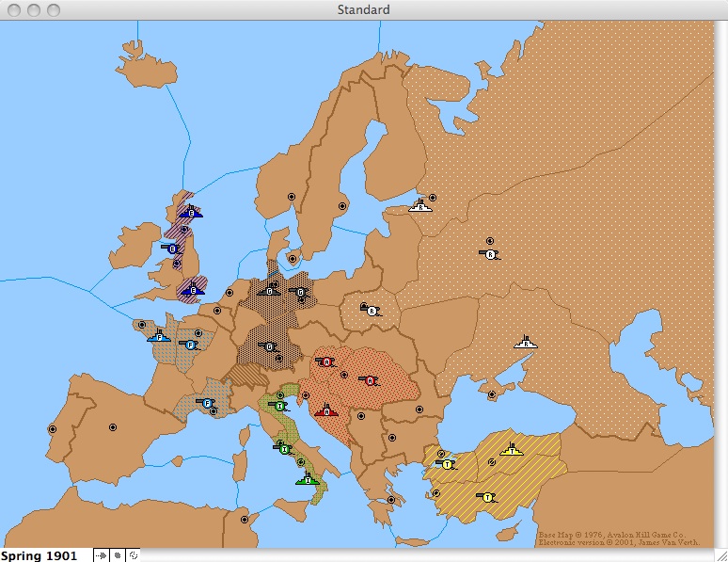Select the dotted circle order tool
Screen dimensions: 728x562
[x=134, y=555]
